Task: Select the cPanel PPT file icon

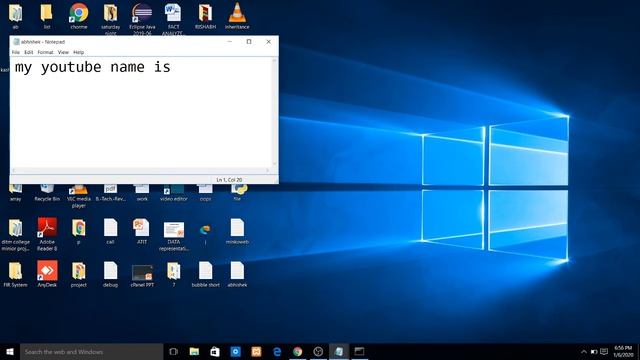Action: click(142, 276)
